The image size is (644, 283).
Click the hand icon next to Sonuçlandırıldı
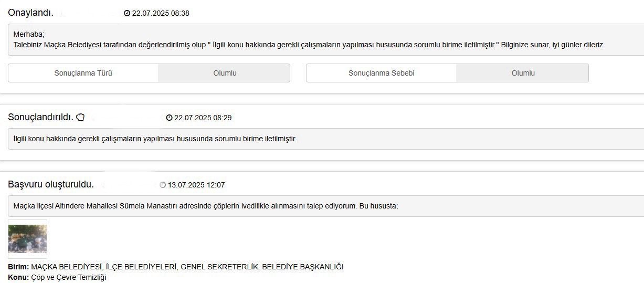[80, 117]
